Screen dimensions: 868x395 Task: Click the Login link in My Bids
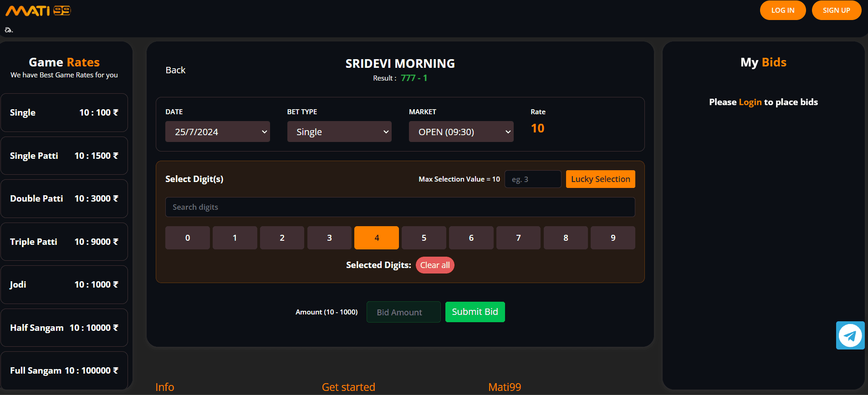click(750, 102)
